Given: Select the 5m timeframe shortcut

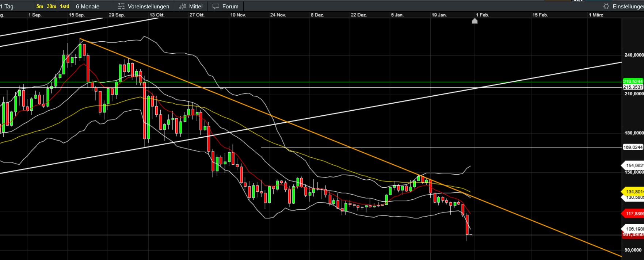Looking at the screenshot, I should point(40,7).
